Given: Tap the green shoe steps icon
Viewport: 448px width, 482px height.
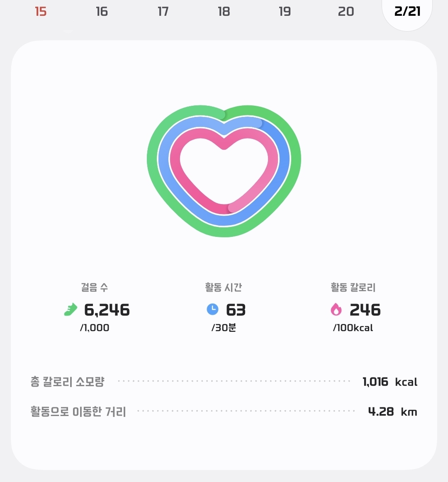Looking at the screenshot, I should point(71,309).
